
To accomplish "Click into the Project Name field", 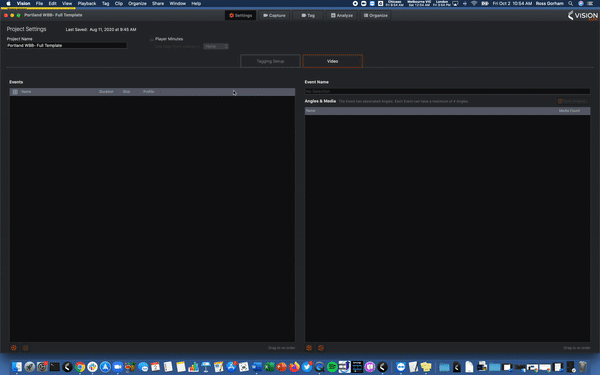I will click(66, 45).
